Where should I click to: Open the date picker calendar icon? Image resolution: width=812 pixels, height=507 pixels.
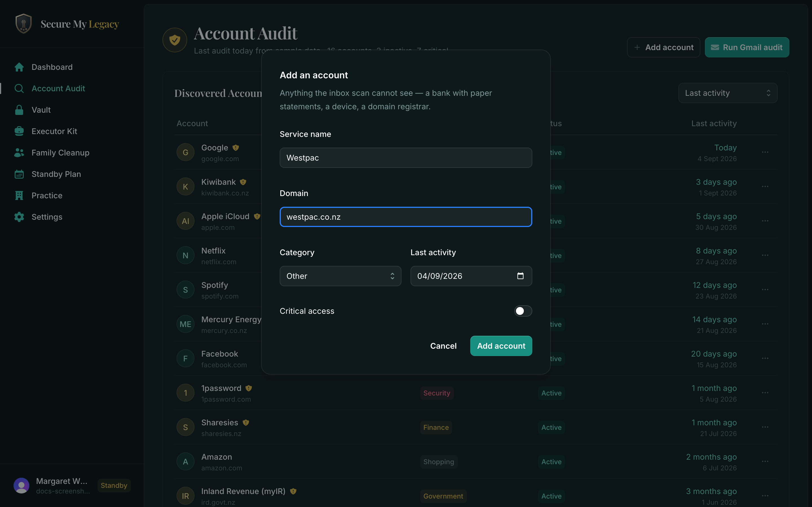point(520,276)
